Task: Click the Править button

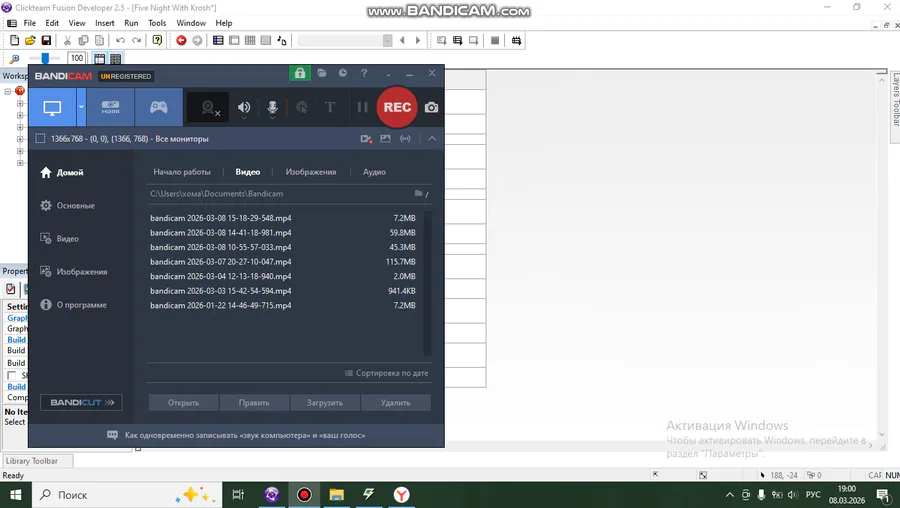Action: coord(254,403)
